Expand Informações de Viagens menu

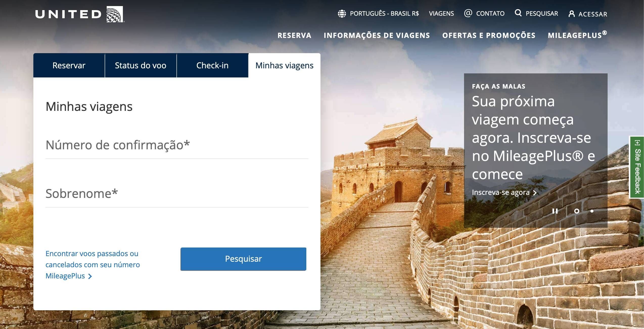377,35
